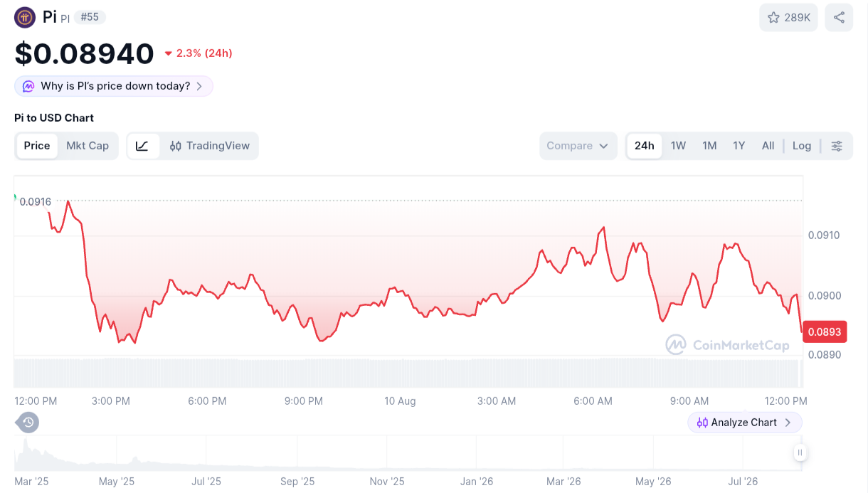The height and width of the screenshot is (493, 868).
Task: Click the Nov '25 label in range navigator
Action: (x=387, y=482)
